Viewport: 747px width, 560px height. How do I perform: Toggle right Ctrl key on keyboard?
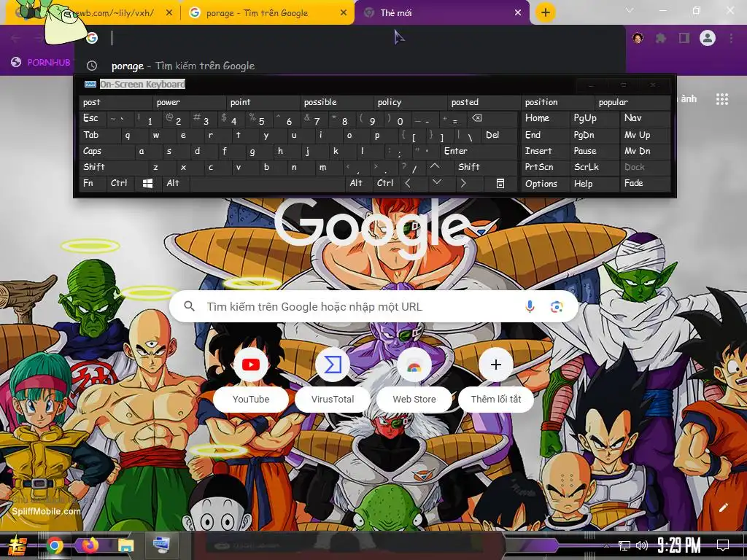385,183
